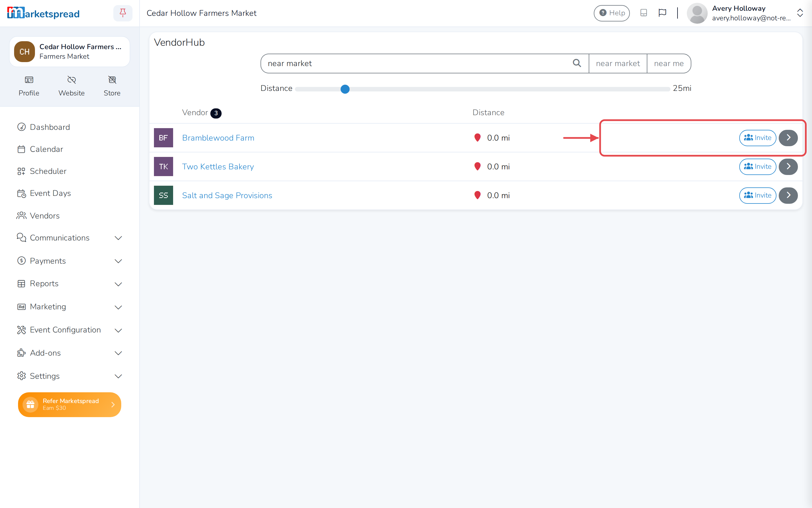
Task: Click Refer Marketspread Earn $30 banner
Action: coord(69,404)
